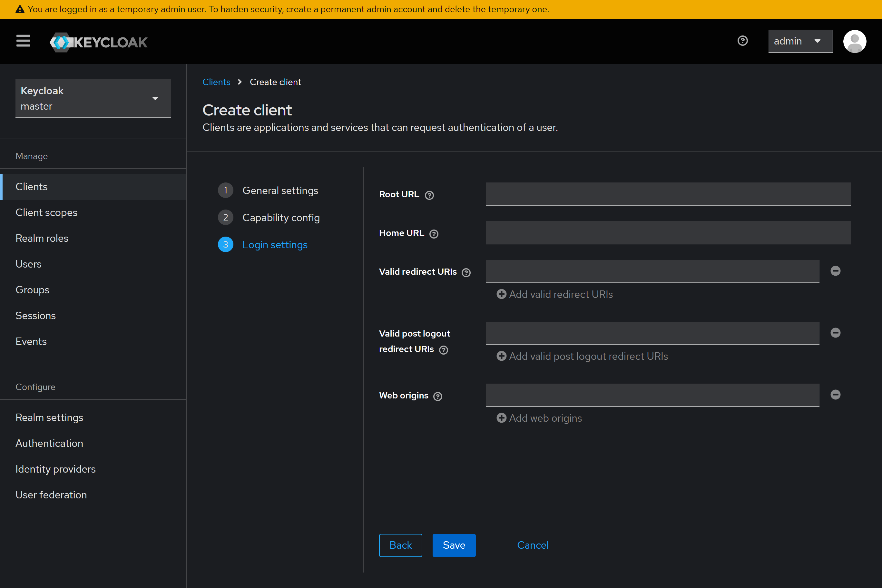Show help for Web origins

tap(437, 396)
